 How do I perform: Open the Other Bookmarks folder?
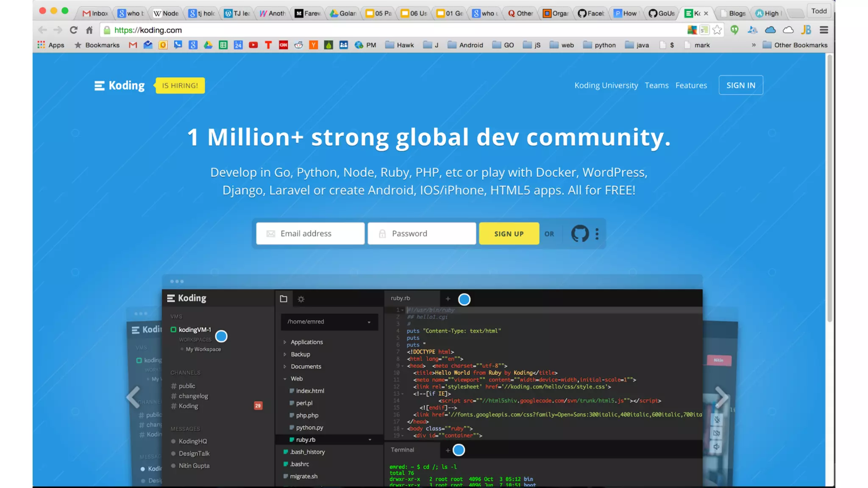795,45
